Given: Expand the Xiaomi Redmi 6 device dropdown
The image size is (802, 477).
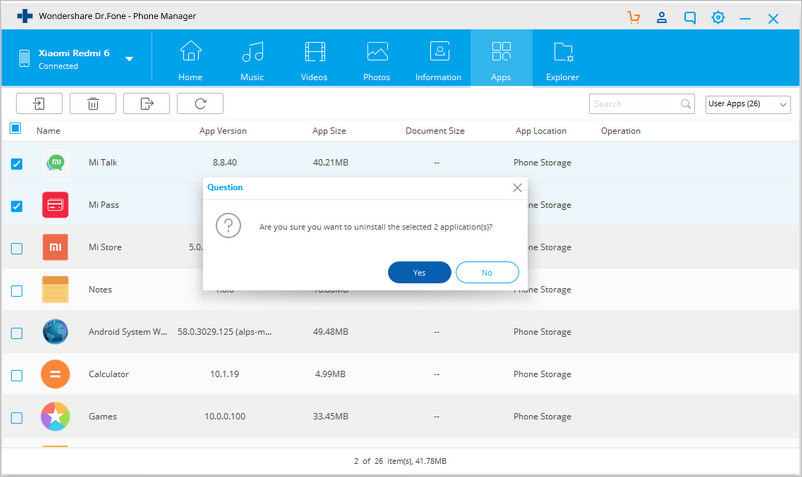Looking at the screenshot, I should tap(129, 59).
